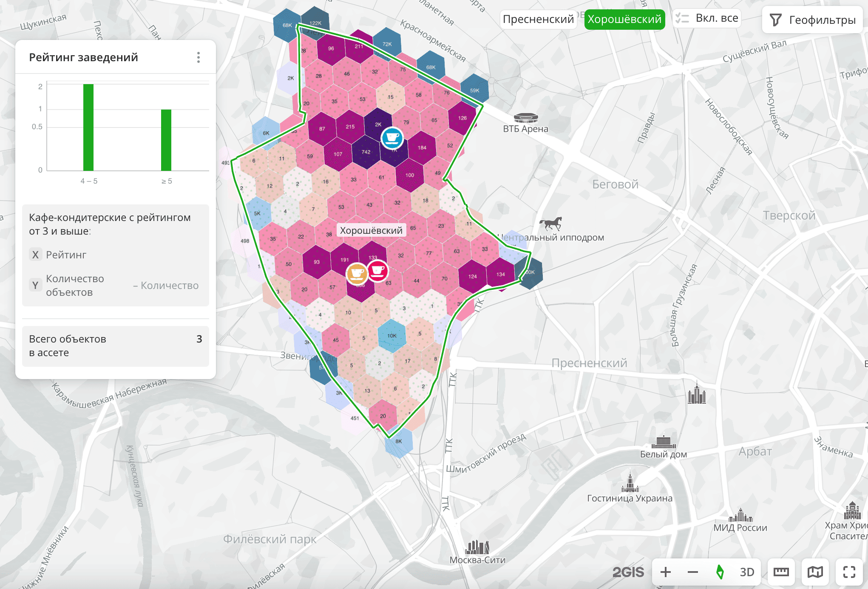The width and height of the screenshot is (868, 589).
Task: Select the X axis Рейтинг parameter
Action: tap(66, 255)
